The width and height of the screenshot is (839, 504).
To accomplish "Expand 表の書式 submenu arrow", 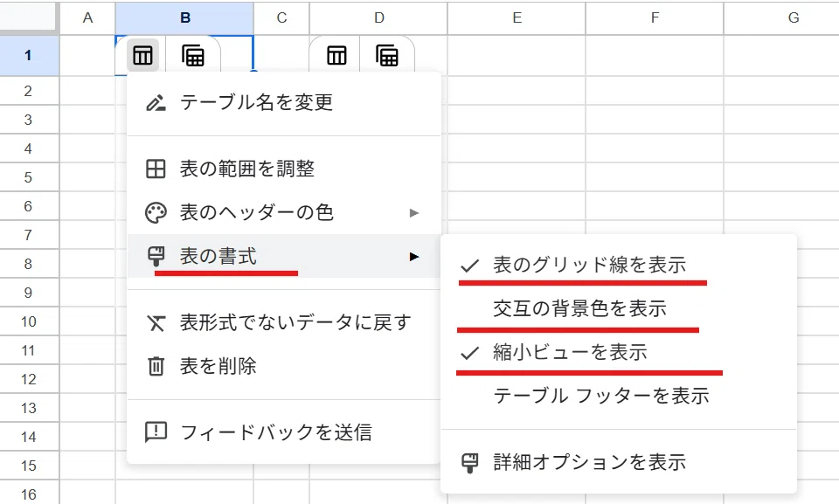I will coord(413,257).
